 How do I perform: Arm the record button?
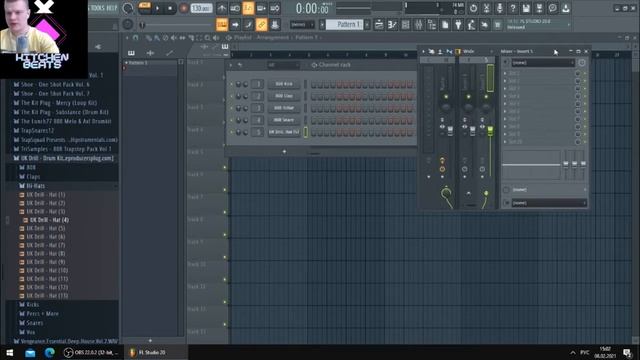[x=184, y=8]
